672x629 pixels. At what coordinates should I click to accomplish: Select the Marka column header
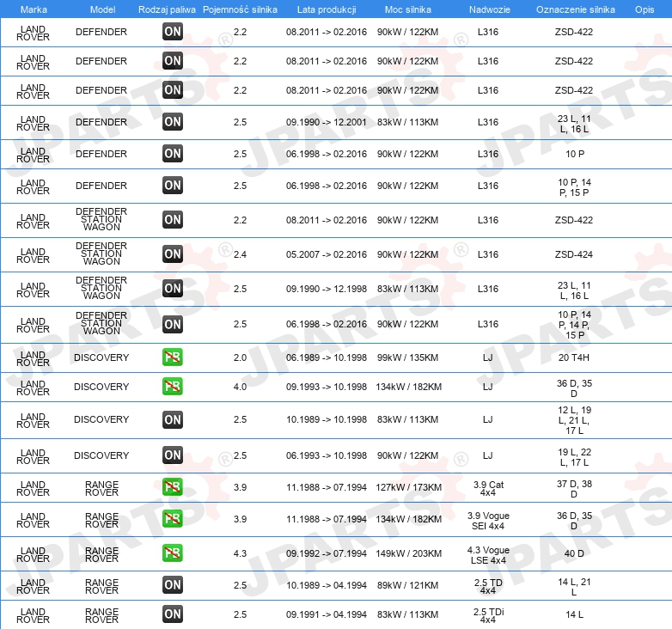click(x=34, y=9)
